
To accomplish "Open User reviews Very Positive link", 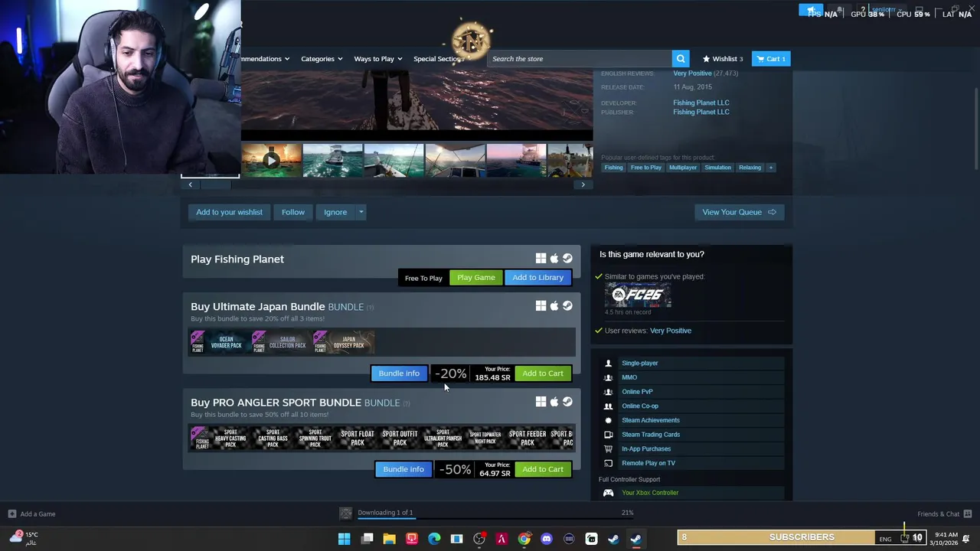I will [671, 331].
